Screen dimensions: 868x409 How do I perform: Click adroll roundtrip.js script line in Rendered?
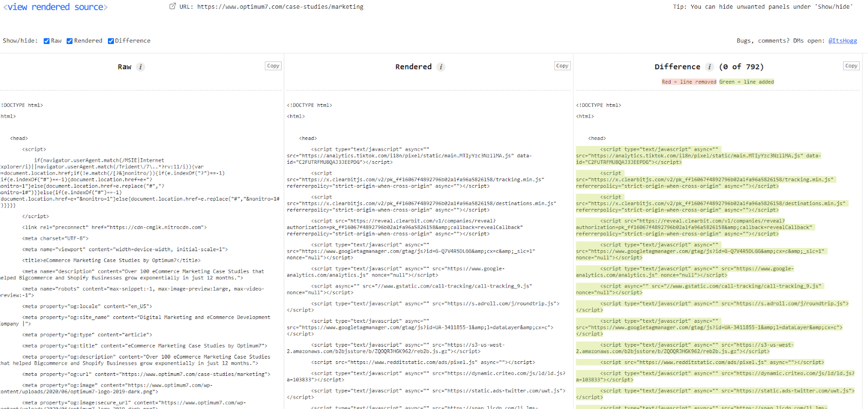point(423,306)
